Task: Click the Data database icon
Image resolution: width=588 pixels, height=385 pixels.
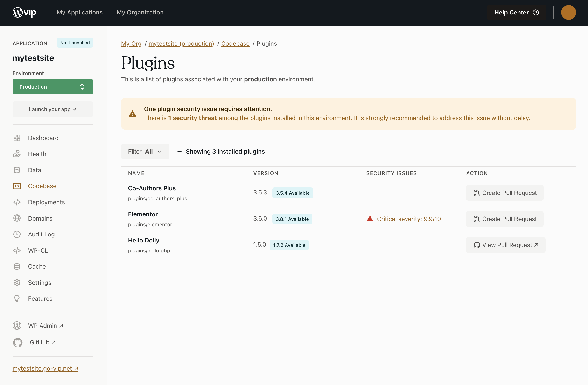Action: (x=17, y=170)
